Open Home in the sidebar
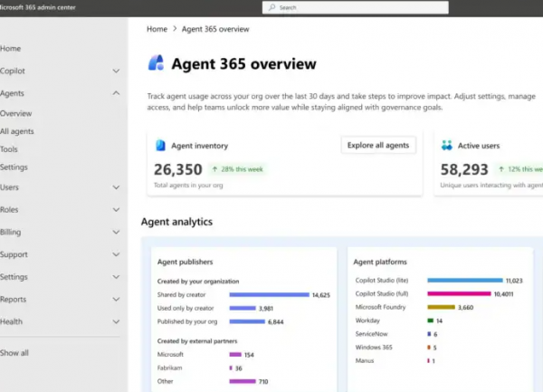Image resolution: width=543 pixels, height=392 pixels. pos(10,49)
